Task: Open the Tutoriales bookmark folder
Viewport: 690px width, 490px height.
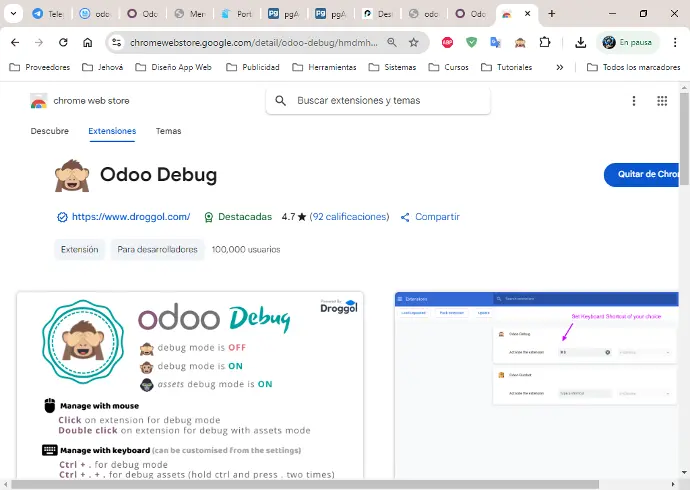Action: pyautogui.click(x=506, y=67)
